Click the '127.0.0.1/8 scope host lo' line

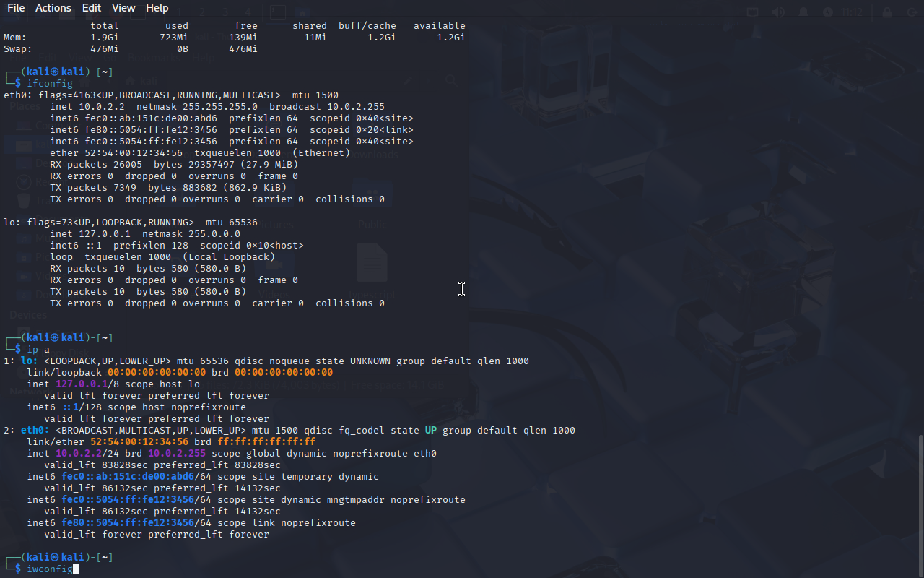point(113,384)
